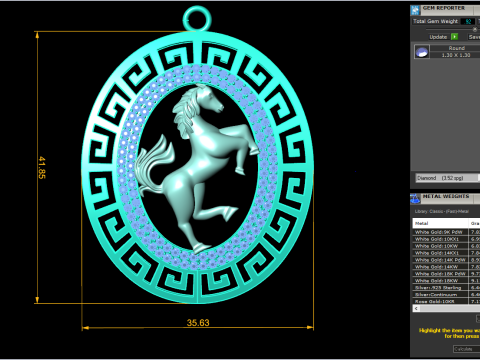480x360 pixels.
Task: Click the 35.63 width dimension label
Action: [198, 323]
